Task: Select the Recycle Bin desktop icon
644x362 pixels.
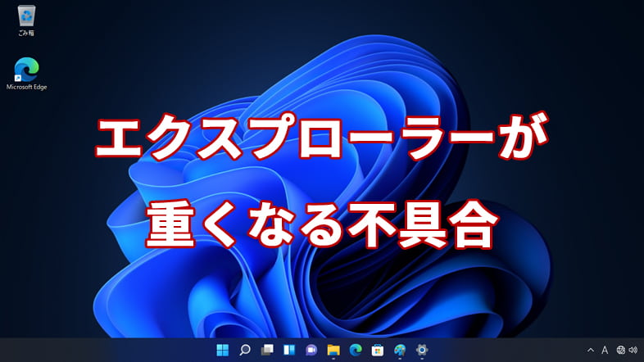Action: [26, 16]
